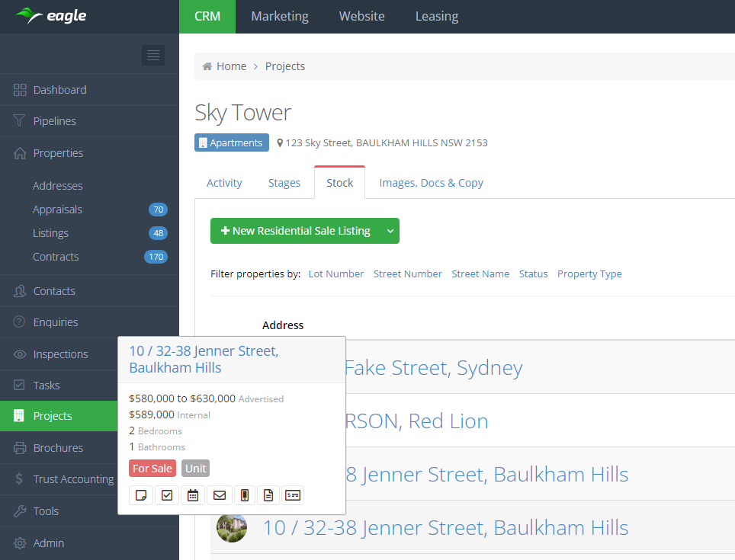
Task: Toggle the sidebar hamburger menu button
Action: tap(153, 55)
